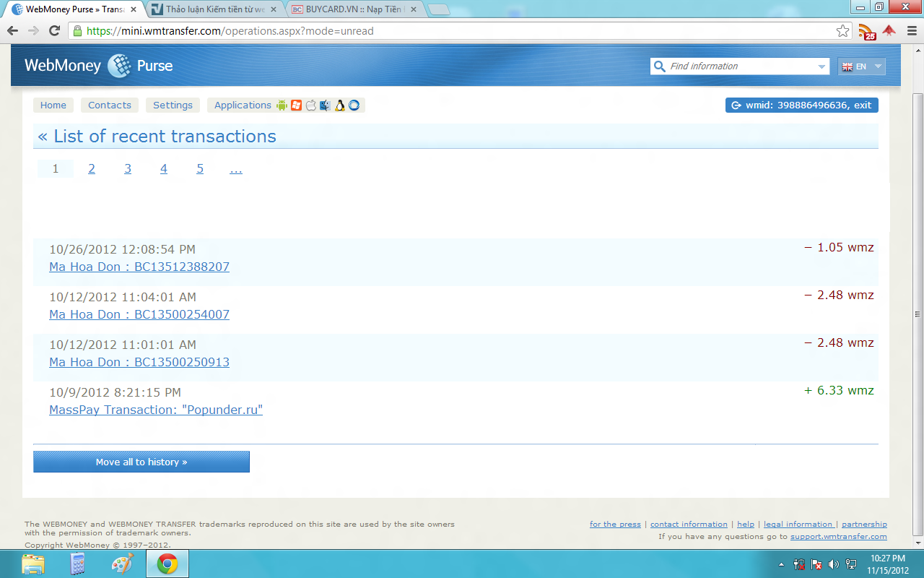This screenshot has width=924, height=578.
Task: Open the help footer link
Action: point(746,524)
